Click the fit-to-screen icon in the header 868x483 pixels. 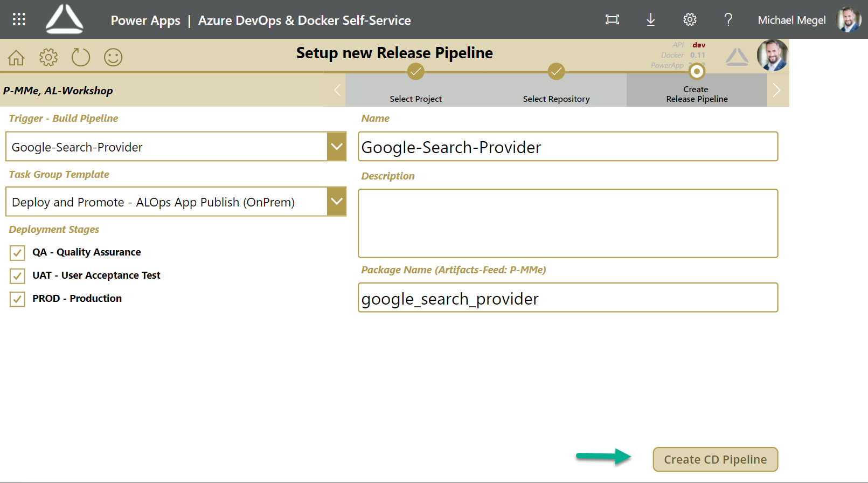pyautogui.click(x=612, y=20)
